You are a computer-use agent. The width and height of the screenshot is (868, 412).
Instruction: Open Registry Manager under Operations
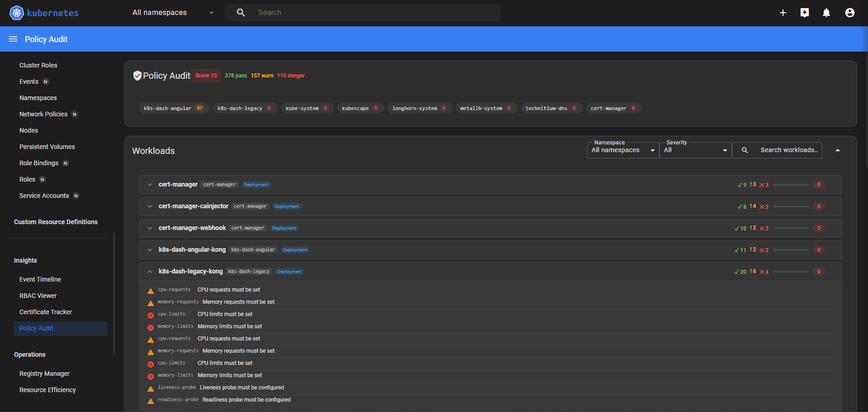44,374
